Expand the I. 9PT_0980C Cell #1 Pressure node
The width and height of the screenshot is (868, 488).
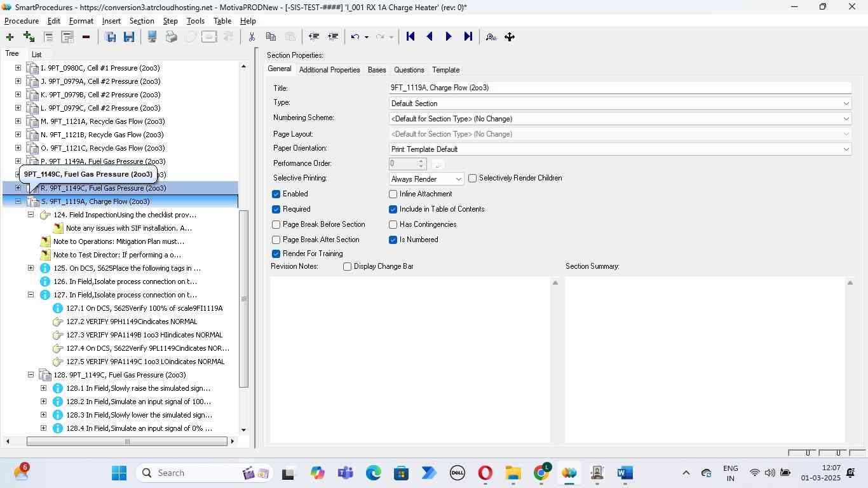18,68
